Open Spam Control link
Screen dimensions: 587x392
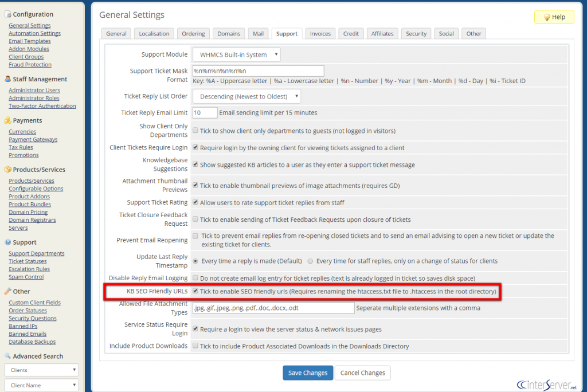coord(26,277)
